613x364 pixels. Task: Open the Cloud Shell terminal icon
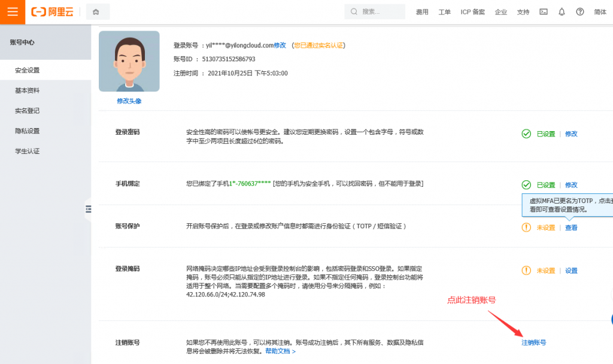coord(544,12)
